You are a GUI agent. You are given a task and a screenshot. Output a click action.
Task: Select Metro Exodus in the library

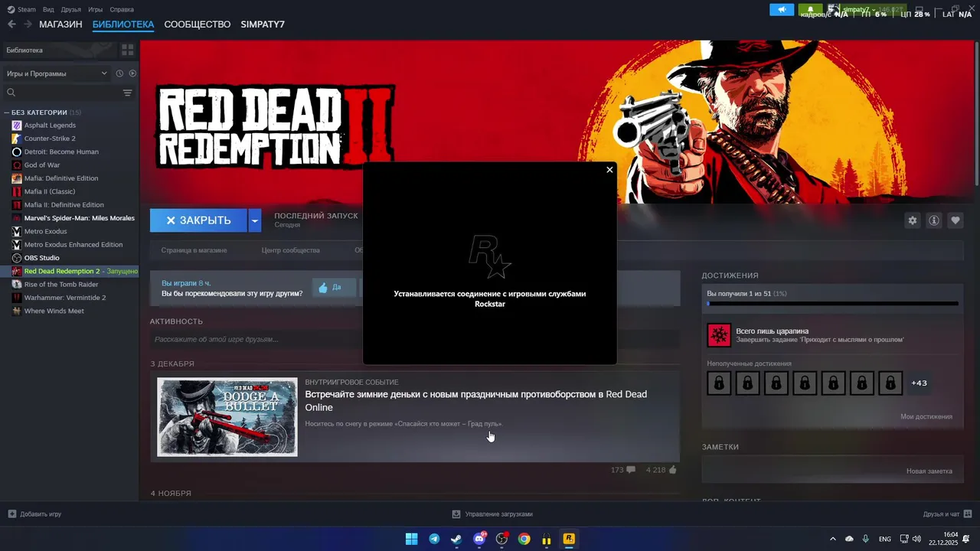45,231
